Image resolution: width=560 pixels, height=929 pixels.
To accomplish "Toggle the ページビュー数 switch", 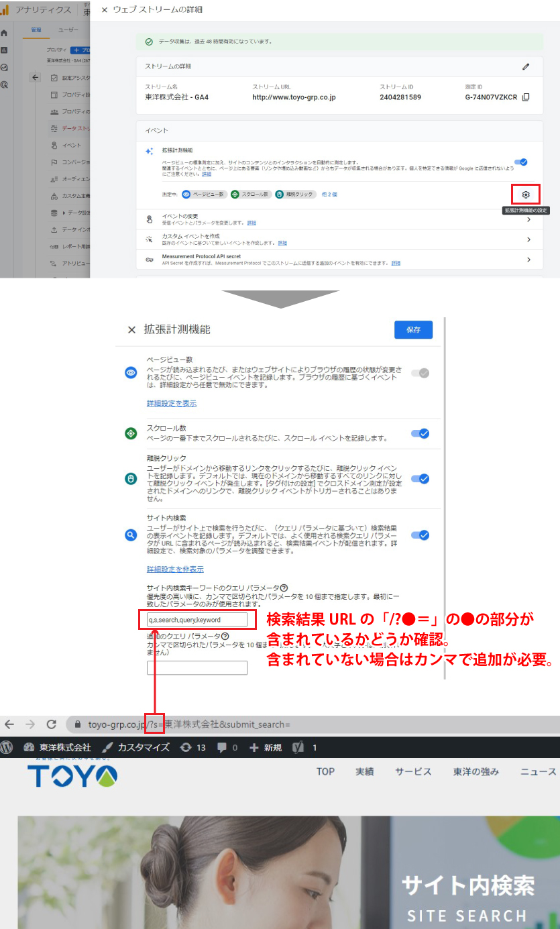I will point(421,373).
